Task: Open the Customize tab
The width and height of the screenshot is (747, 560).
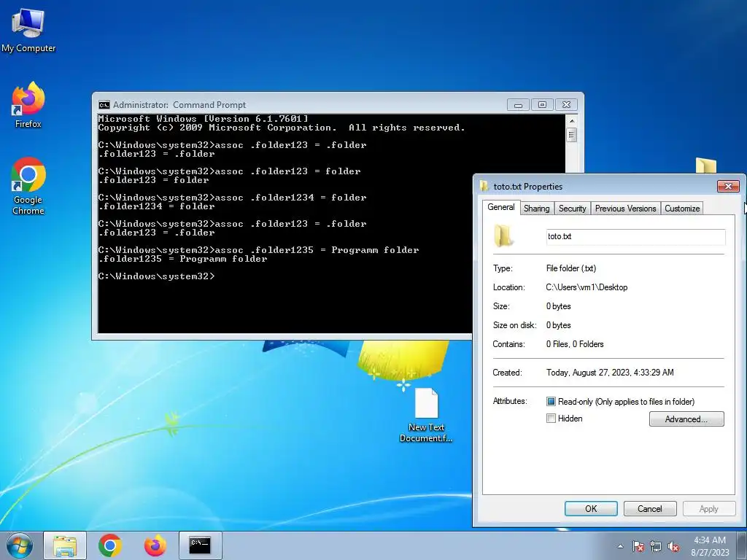Action: [682, 209]
